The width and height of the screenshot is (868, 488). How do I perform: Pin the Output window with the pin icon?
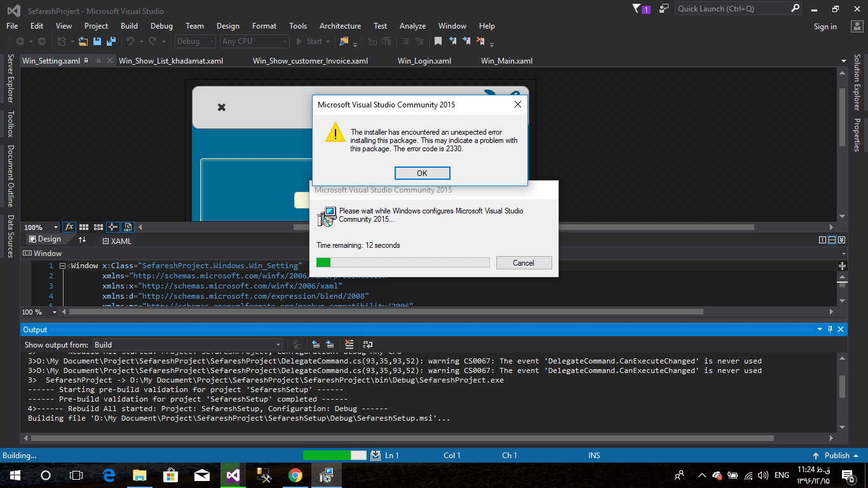(x=829, y=329)
